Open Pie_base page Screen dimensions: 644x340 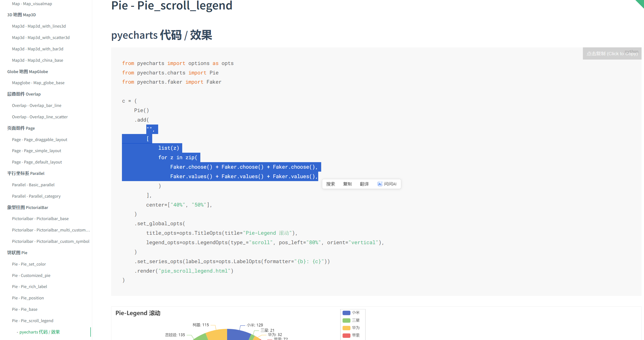coord(25,309)
